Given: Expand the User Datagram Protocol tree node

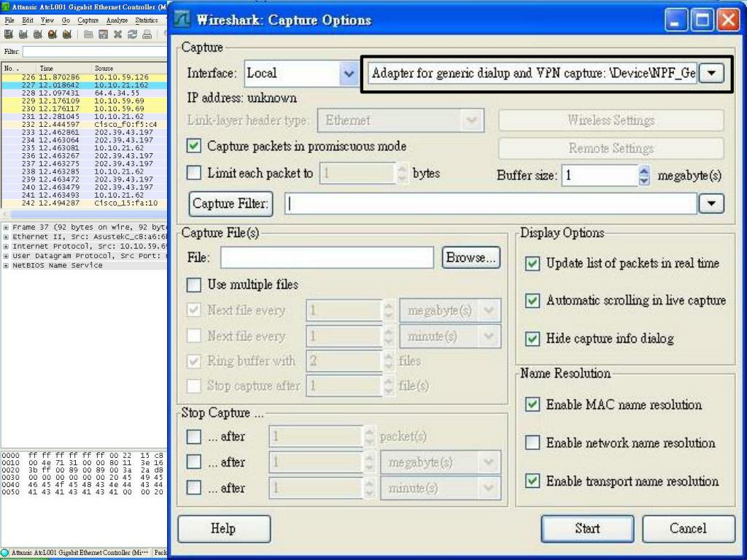Looking at the screenshot, I should [x=6, y=256].
